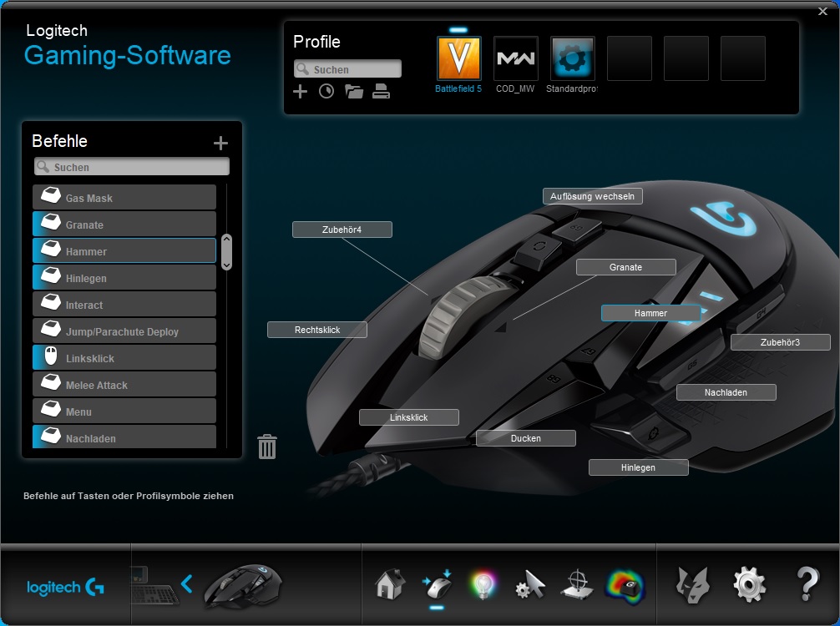Open the Overwolf wolf head icon
840x626 pixels.
point(693,585)
